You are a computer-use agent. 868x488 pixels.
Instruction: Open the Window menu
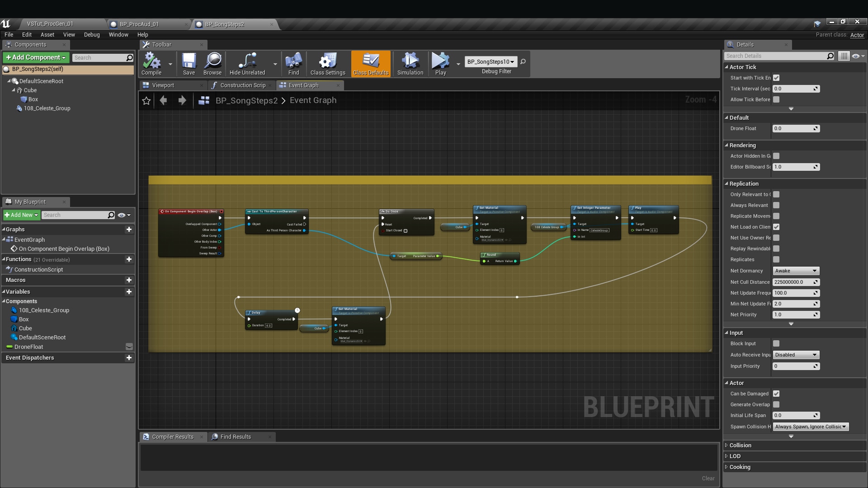(x=118, y=34)
